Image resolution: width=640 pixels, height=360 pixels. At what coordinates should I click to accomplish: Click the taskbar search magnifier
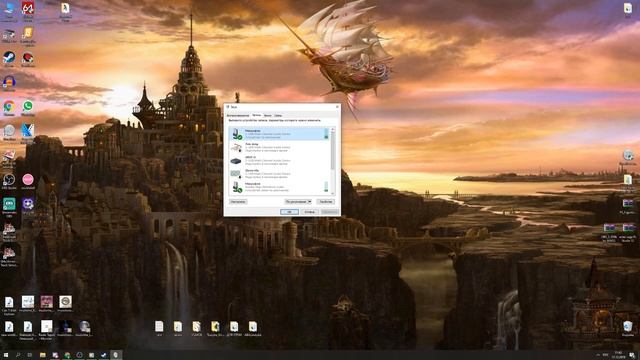(x=18, y=355)
